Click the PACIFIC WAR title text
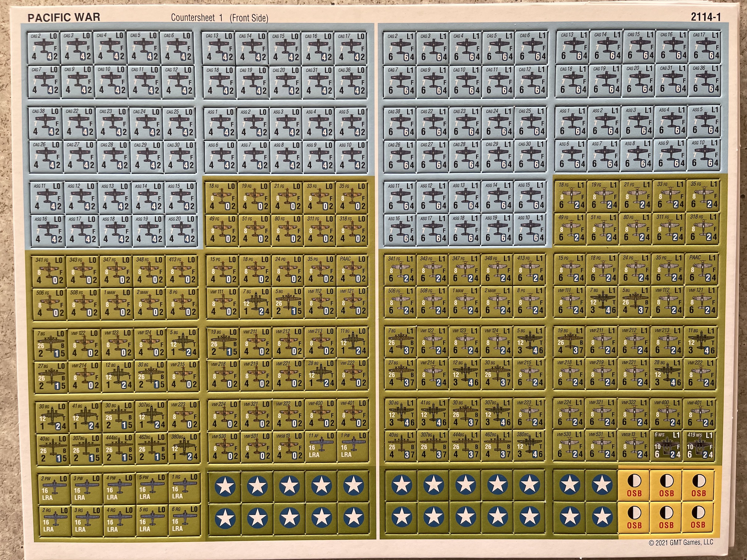The height and width of the screenshot is (560, 747). point(64,18)
